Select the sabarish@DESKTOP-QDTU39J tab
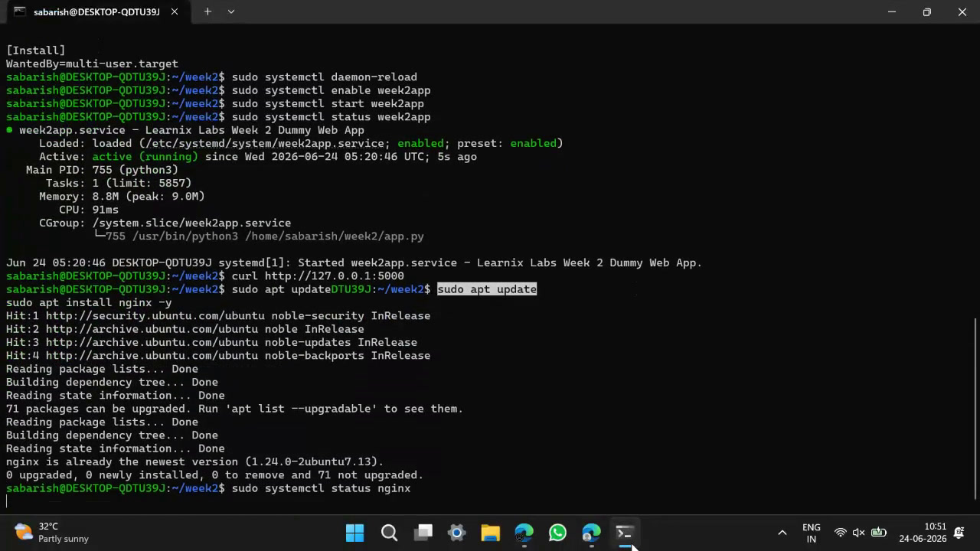This screenshot has height=551, width=980. coord(96,12)
